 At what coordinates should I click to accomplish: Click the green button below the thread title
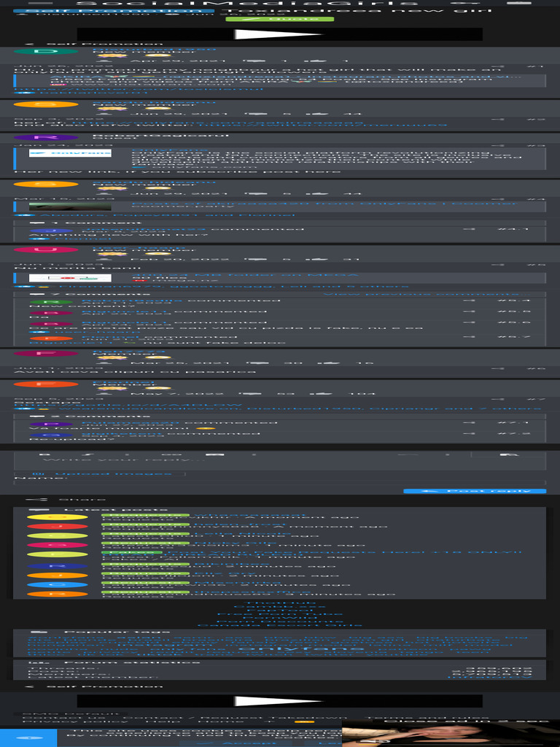(x=279, y=19)
